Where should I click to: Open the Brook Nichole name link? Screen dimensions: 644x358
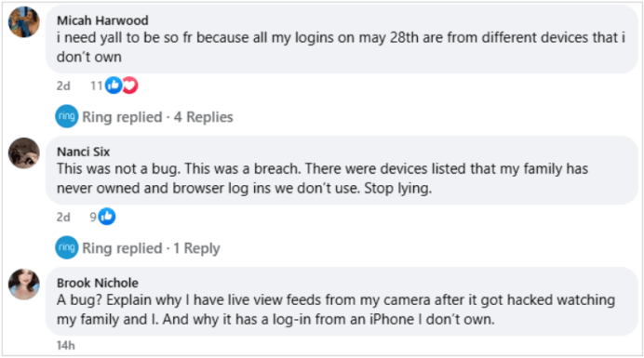[x=98, y=283]
